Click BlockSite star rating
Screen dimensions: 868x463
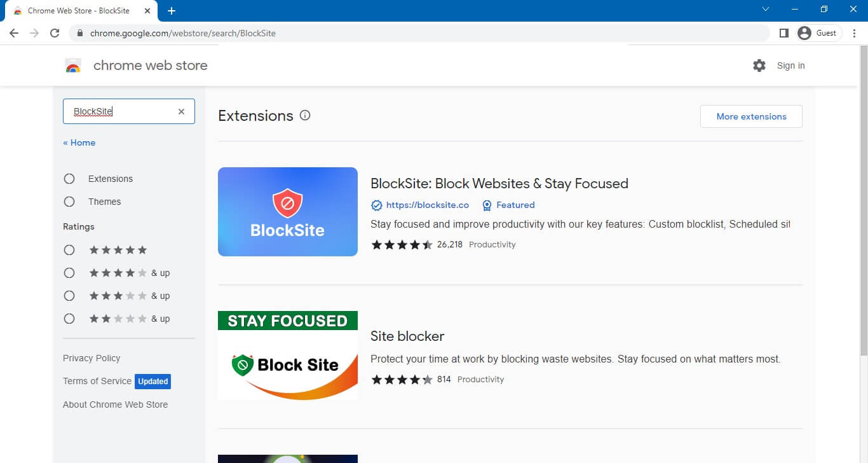402,244
